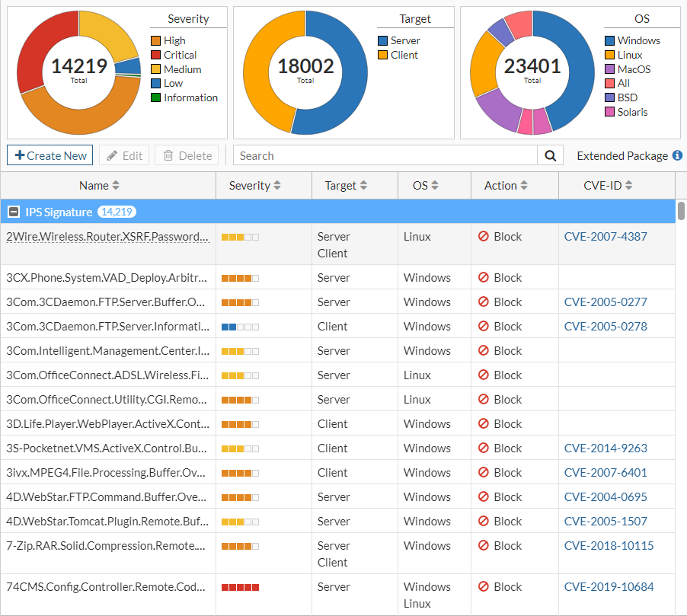This screenshot has width=687, height=616.
Task: Sort by CVE-ID column arrows
Action: click(x=628, y=186)
